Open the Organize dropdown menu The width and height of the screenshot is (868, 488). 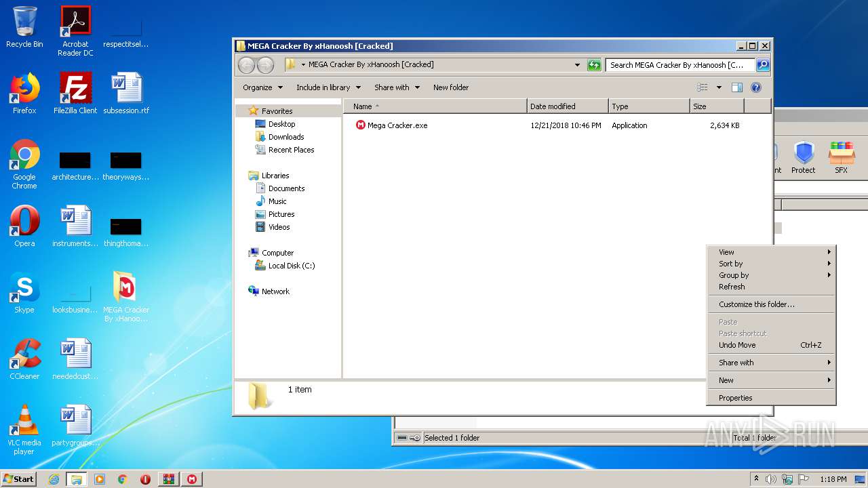[x=262, y=87]
